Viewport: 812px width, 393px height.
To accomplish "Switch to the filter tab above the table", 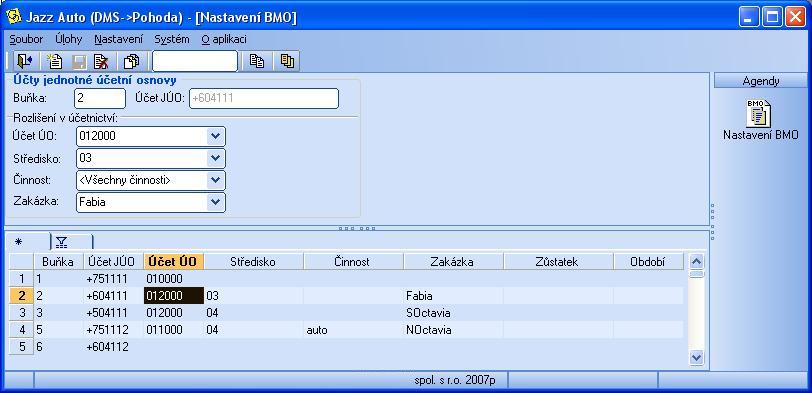I will (72, 242).
